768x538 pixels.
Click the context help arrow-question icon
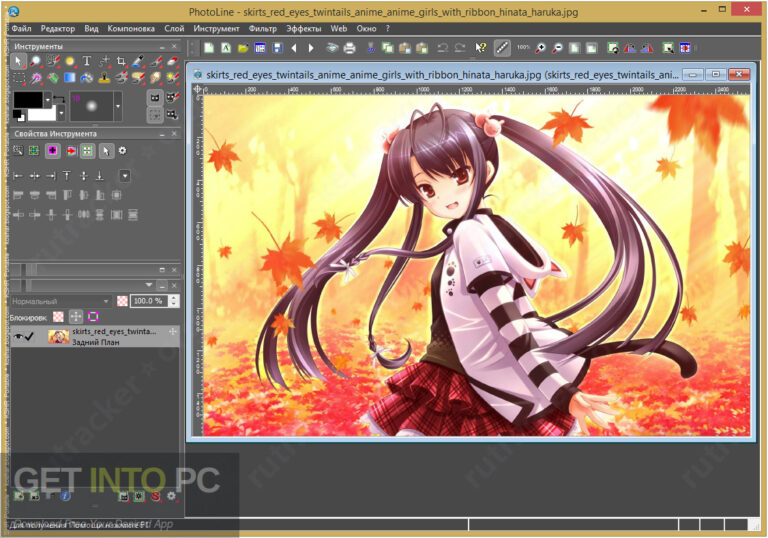pyautogui.click(x=480, y=48)
